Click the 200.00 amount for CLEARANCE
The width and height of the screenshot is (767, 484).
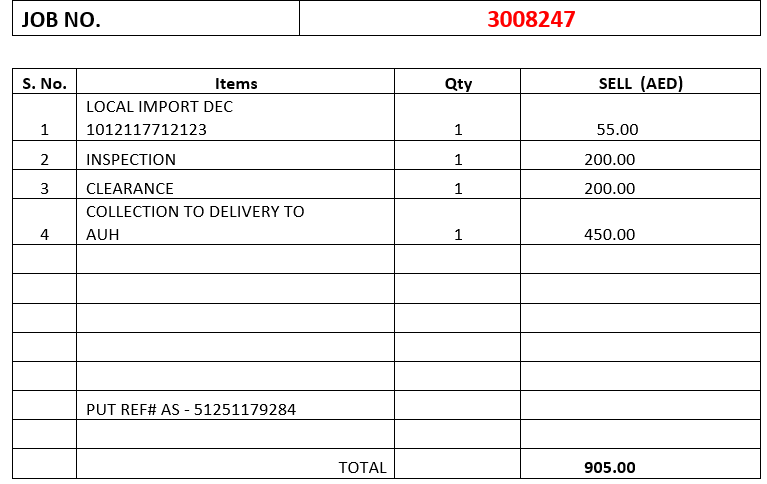[x=640, y=188]
